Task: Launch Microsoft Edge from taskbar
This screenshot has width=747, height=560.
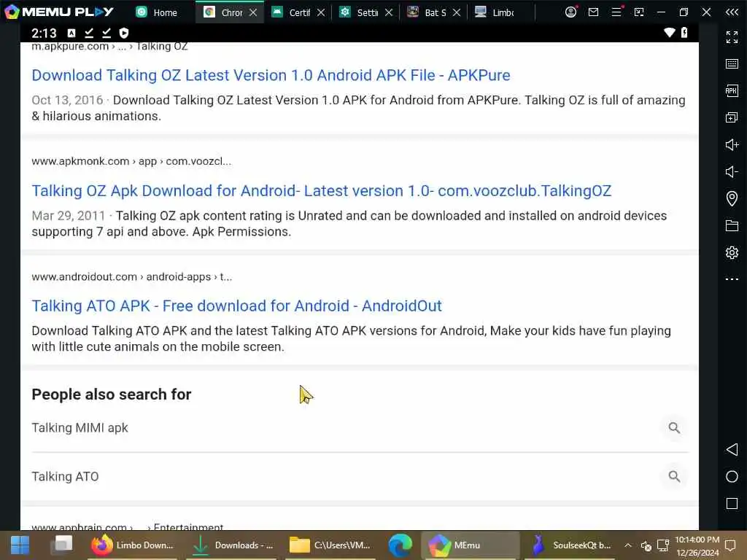Action: tap(400, 545)
